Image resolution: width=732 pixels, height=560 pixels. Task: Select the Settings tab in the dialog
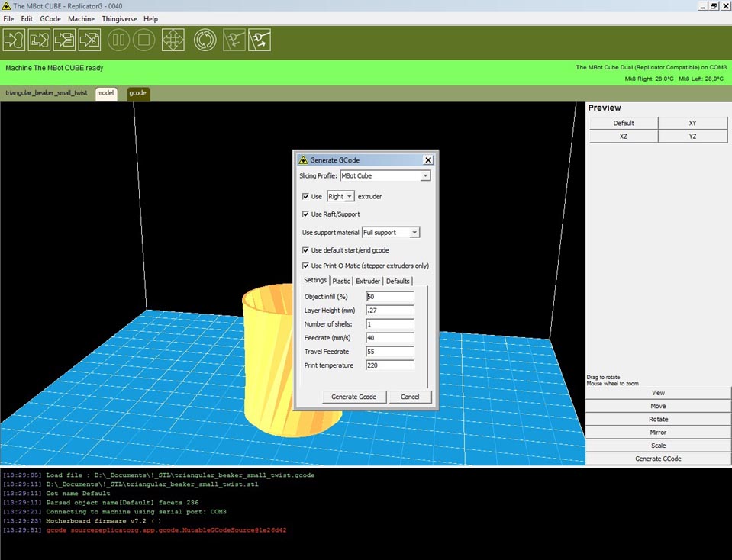point(315,280)
